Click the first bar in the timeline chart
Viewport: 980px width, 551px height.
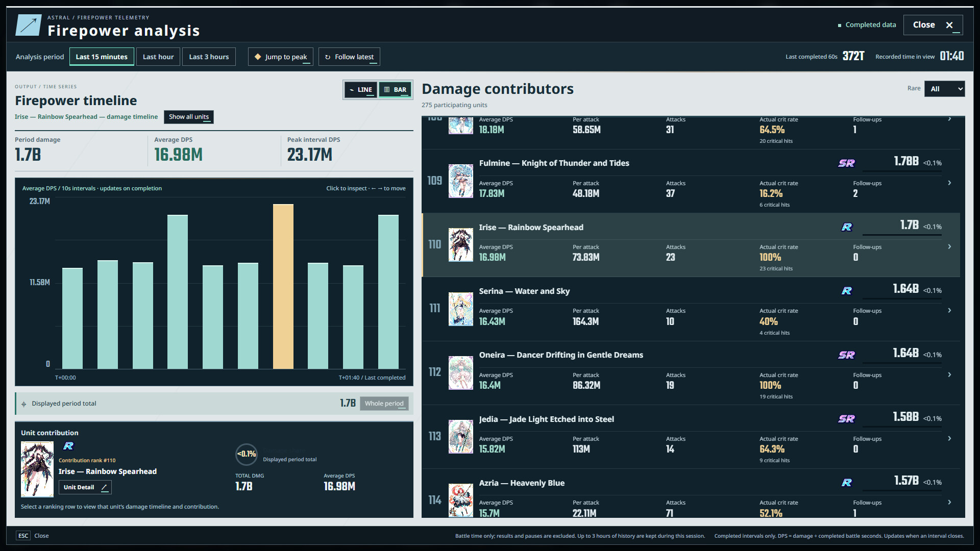coord(72,318)
